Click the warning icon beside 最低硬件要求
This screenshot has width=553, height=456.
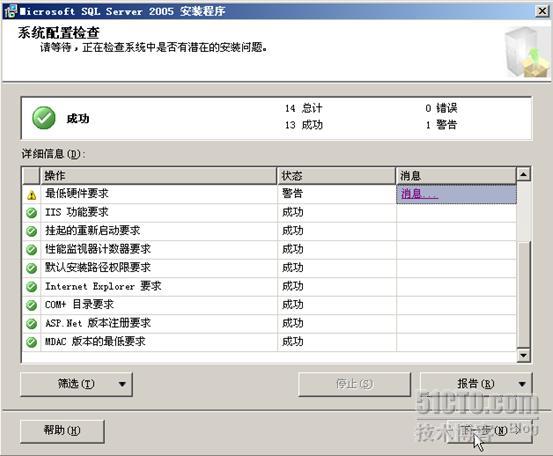click(x=32, y=195)
